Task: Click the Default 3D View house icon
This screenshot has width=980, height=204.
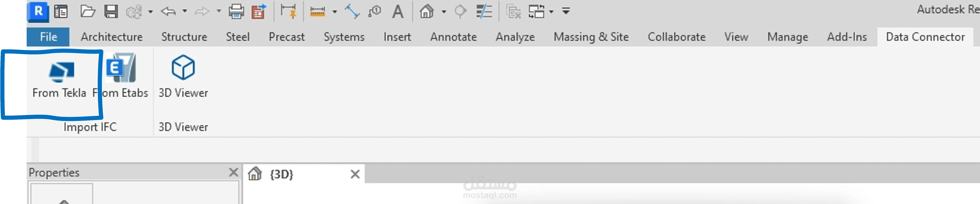Action: 426,12
